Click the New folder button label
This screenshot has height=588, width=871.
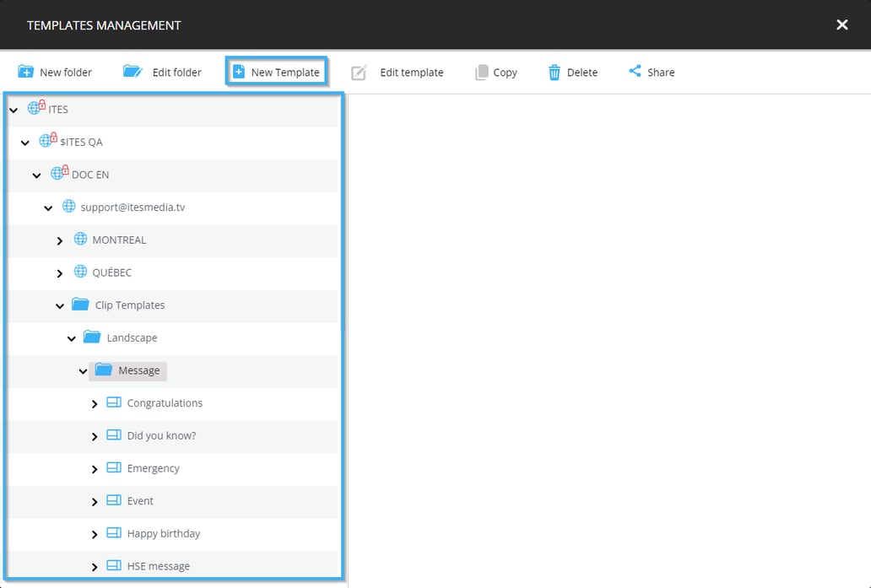click(x=66, y=73)
